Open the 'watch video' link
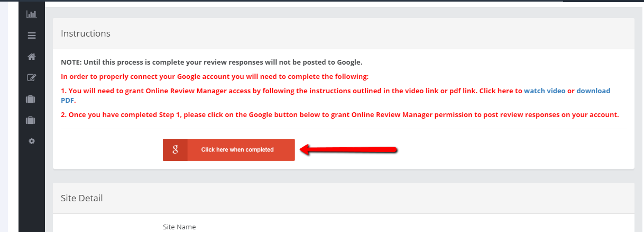 tap(544, 91)
